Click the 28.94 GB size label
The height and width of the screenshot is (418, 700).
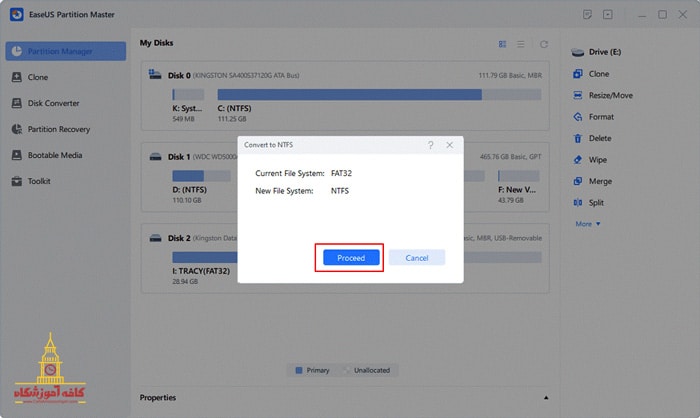185,281
